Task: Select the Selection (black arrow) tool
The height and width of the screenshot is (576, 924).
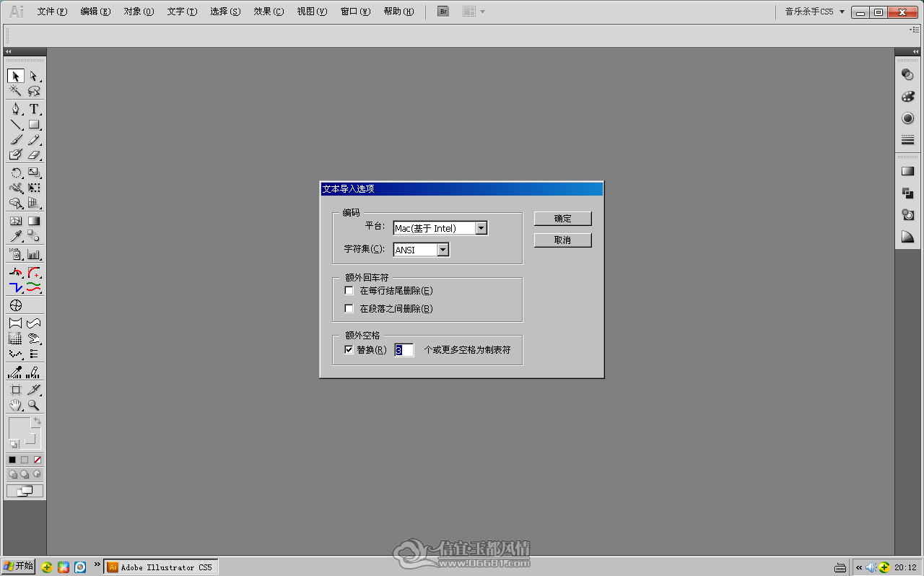Action: click(15, 76)
